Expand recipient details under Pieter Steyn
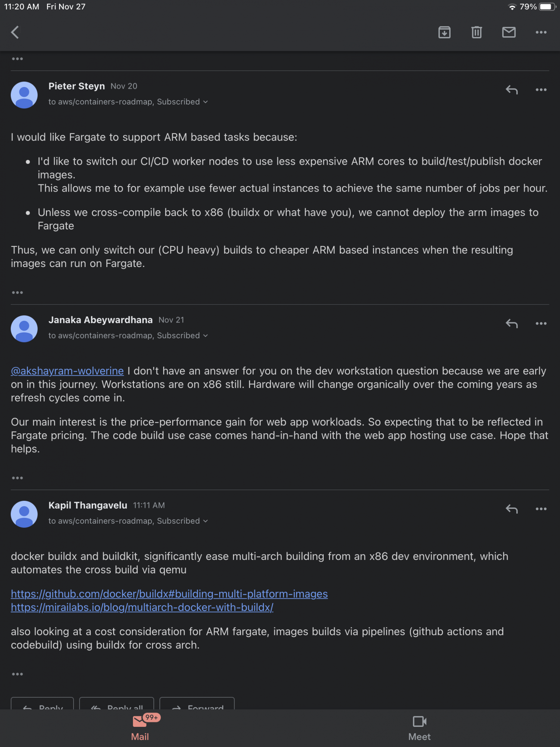Screen dimensions: 560x747 [205, 102]
